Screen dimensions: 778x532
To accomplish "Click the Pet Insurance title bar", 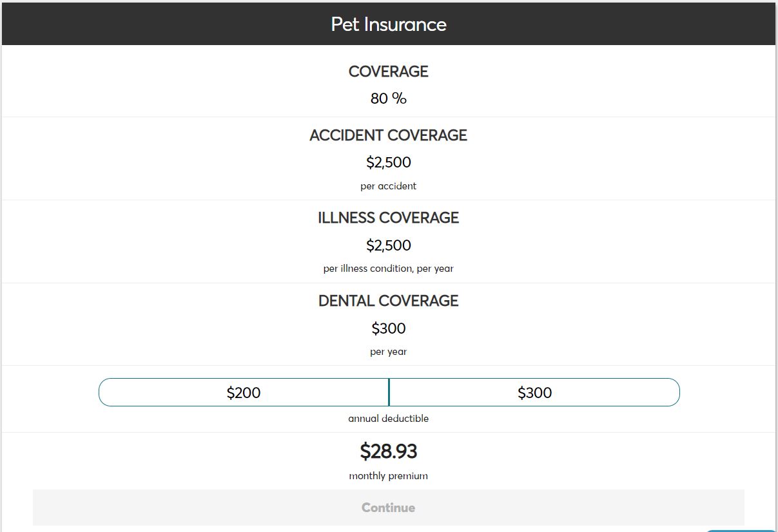I will click(x=388, y=24).
